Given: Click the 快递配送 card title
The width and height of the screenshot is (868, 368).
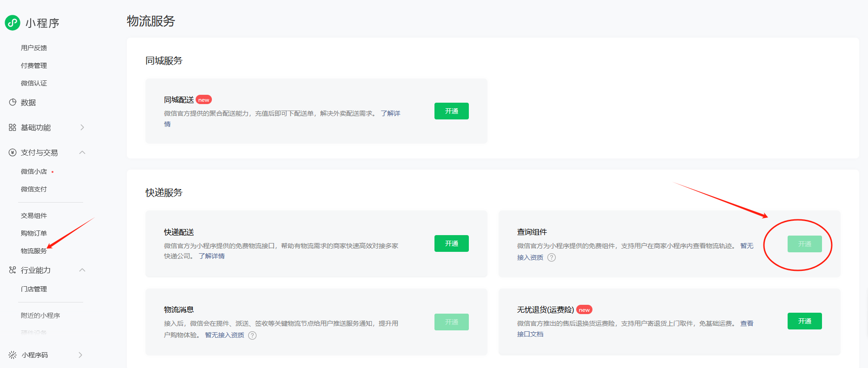Looking at the screenshot, I should pos(179,232).
